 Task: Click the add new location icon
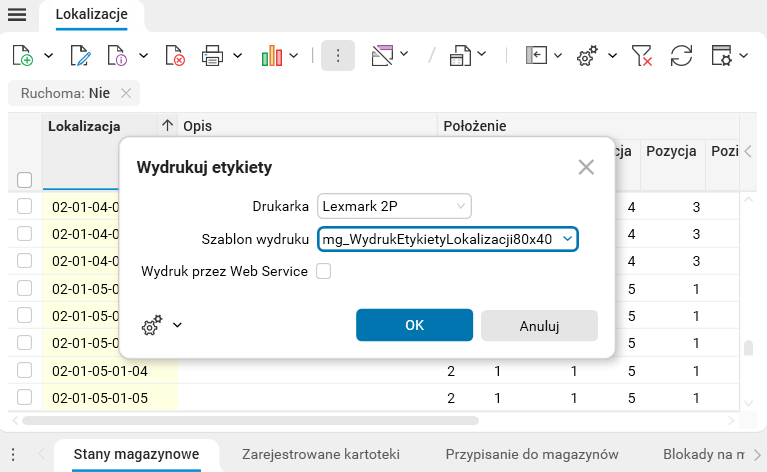(x=23, y=55)
